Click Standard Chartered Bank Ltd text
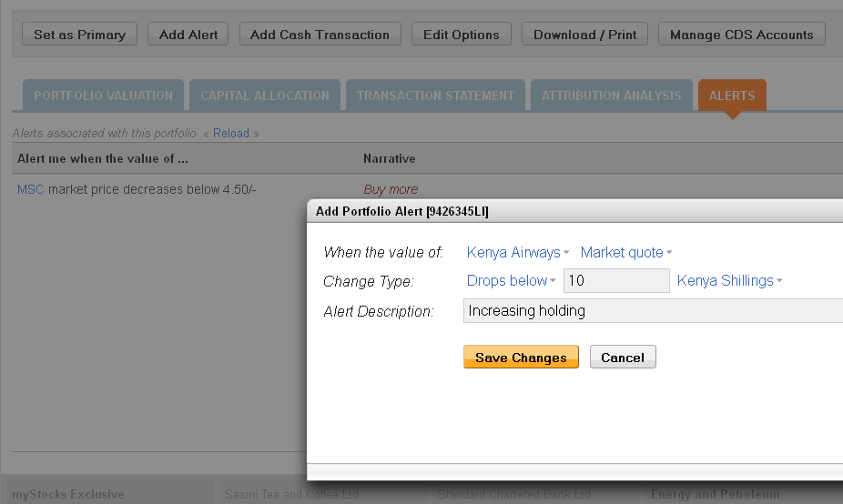This screenshot has width=843, height=504. pos(514,494)
